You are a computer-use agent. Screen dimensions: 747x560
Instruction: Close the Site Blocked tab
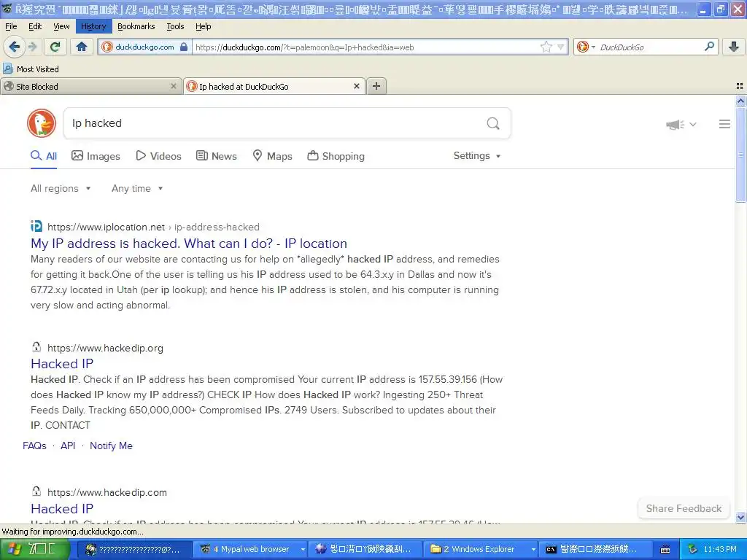pos(174,86)
